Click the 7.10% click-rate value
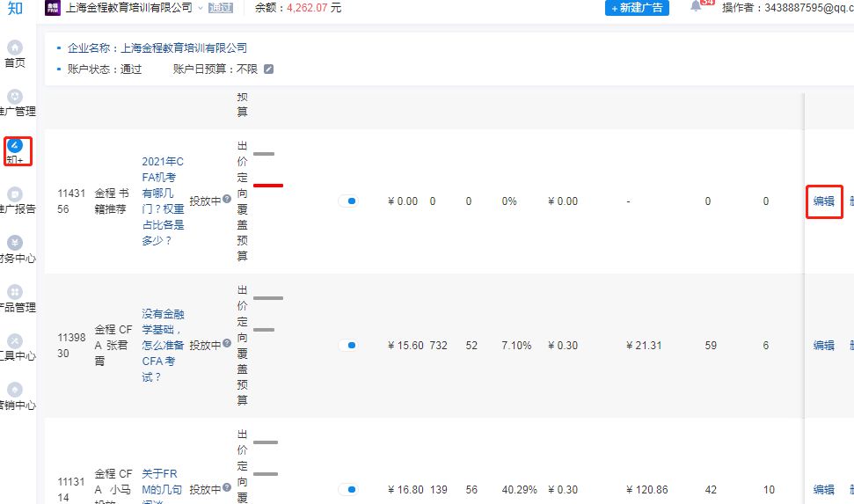Image resolution: width=854 pixels, height=504 pixels. [x=516, y=346]
